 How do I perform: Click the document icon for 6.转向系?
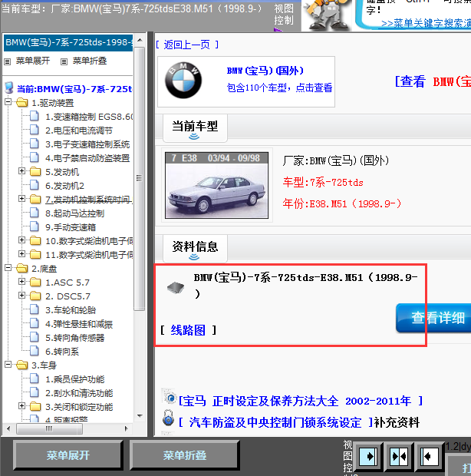tap(35, 351)
